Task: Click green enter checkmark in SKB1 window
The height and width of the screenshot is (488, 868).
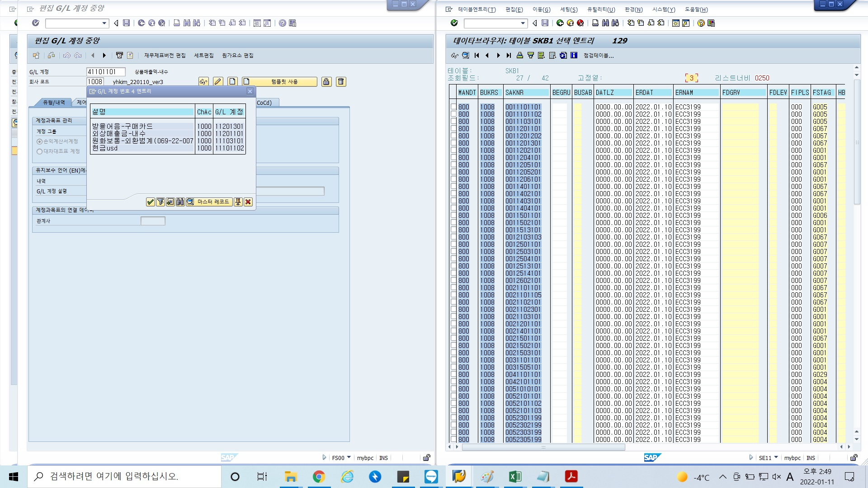Action: tap(454, 23)
